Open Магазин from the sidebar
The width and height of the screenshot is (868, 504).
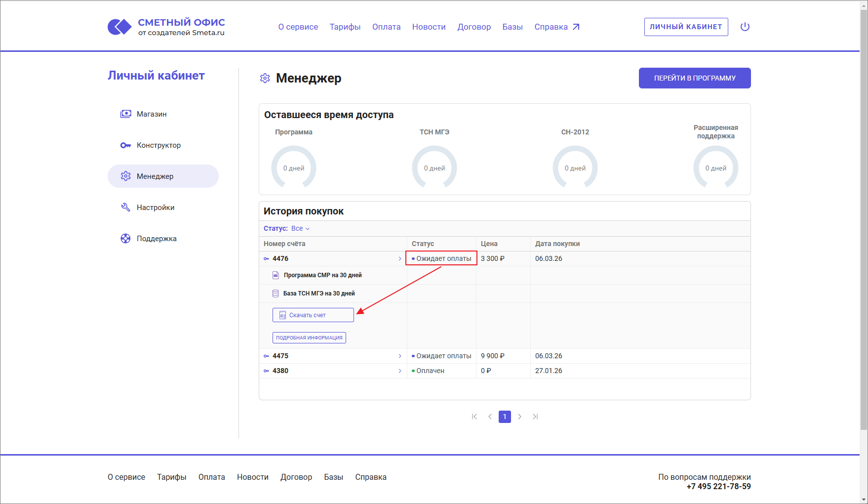point(152,114)
